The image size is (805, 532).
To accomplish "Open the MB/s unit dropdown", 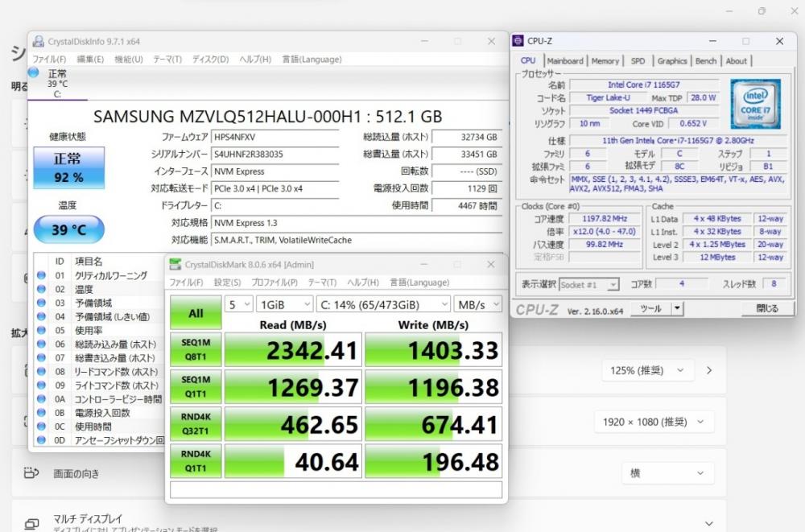I will [477, 304].
